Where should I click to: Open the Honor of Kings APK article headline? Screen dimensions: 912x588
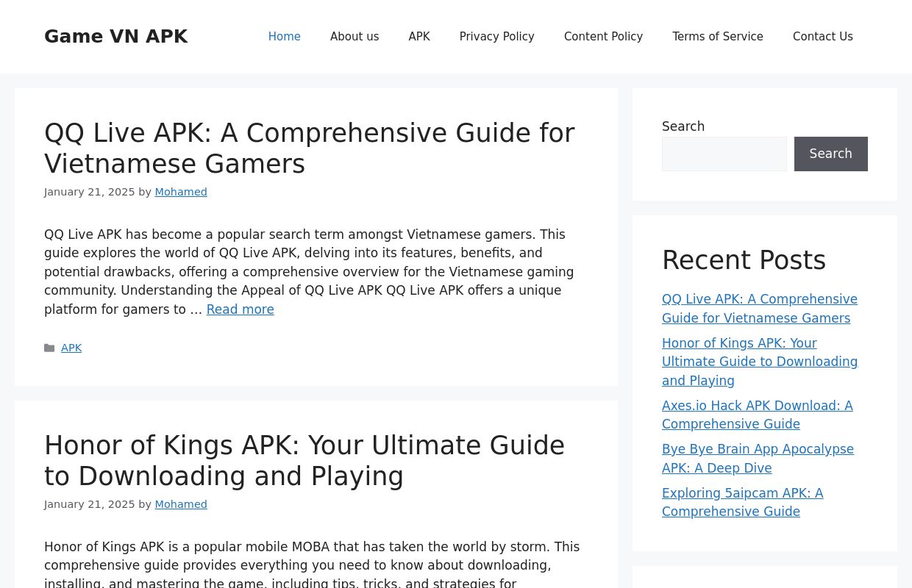[304, 461]
